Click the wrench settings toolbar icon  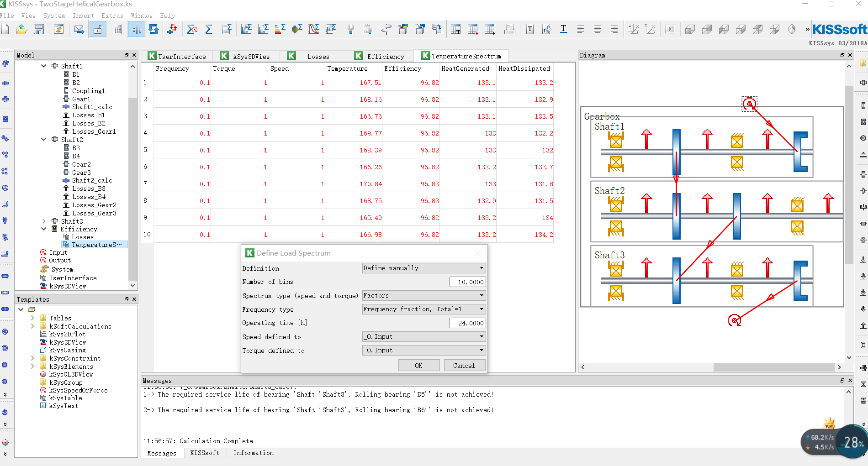[x=350, y=30]
